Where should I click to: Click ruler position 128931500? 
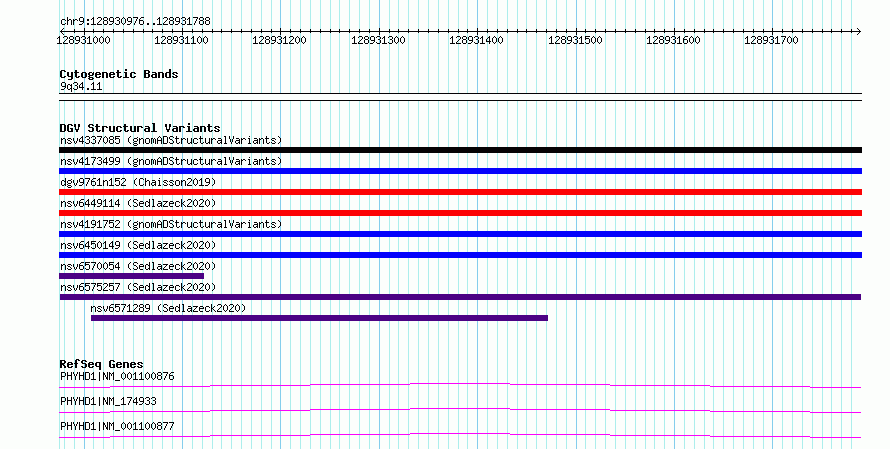pyautogui.click(x=575, y=40)
